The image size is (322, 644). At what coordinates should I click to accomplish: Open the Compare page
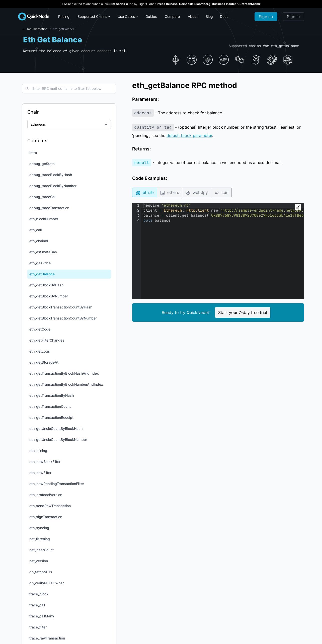pyautogui.click(x=172, y=17)
